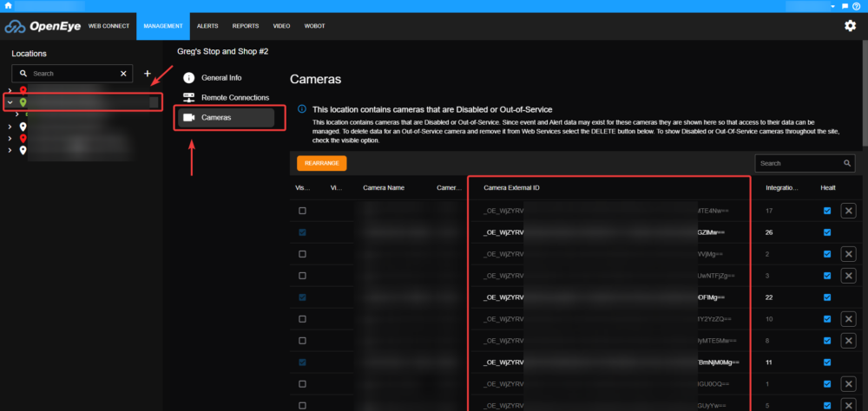Image resolution: width=868 pixels, height=411 pixels.
Task: Open the WEB CONNECT tab
Action: coord(108,26)
